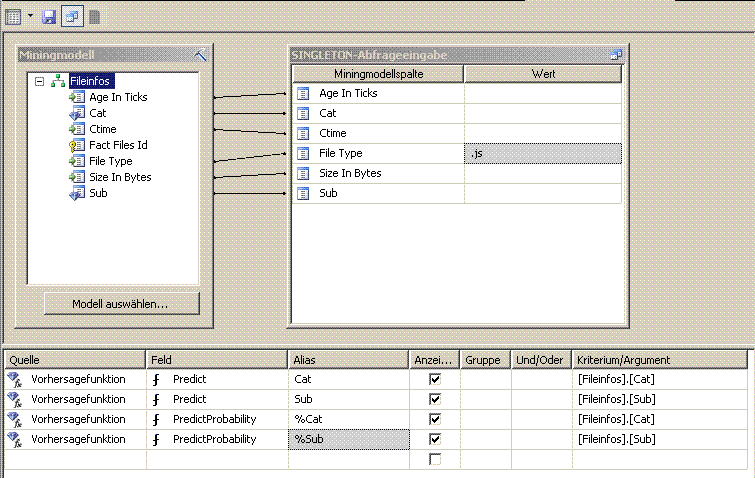Click the Size In Bytes row icon in singleton table
Image resolution: width=755 pixels, height=478 pixels.
pyautogui.click(x=303, y=173)
